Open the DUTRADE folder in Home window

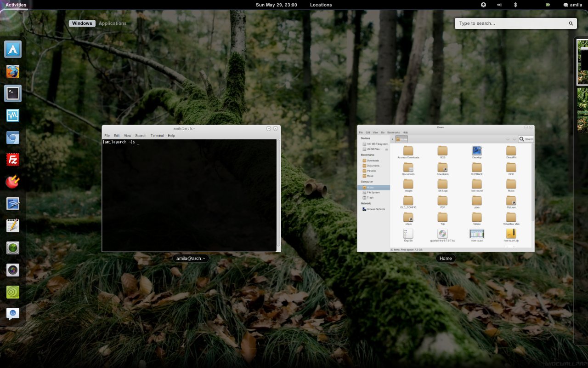[477, 167]
